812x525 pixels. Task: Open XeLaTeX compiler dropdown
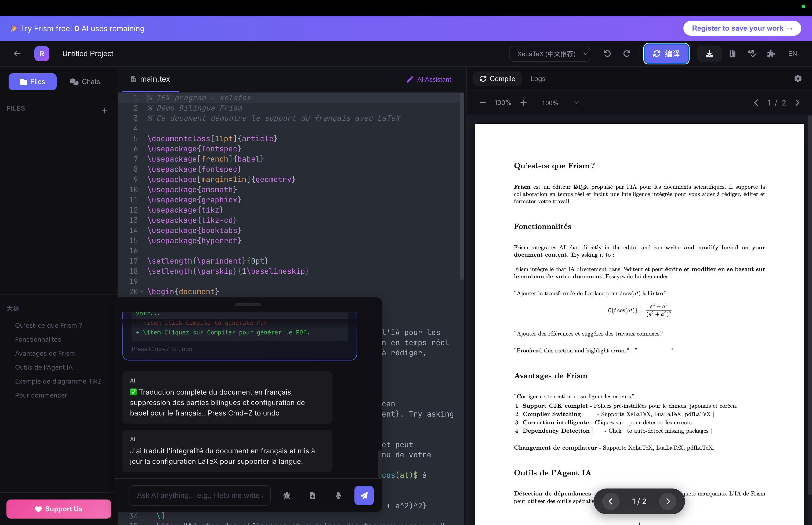[x=550, y=54]
